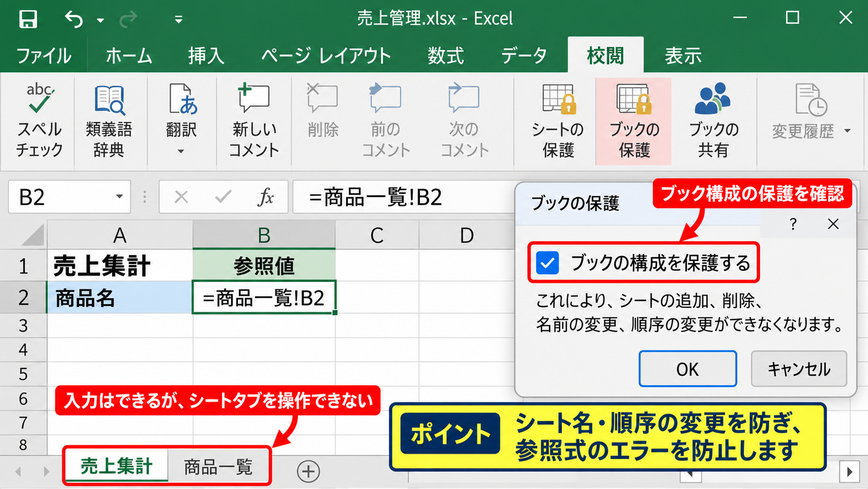Viewport: 868px width, 489px height.
Task: Open 類義語辞典 thesaurus
Action: (x=109, y=121)
